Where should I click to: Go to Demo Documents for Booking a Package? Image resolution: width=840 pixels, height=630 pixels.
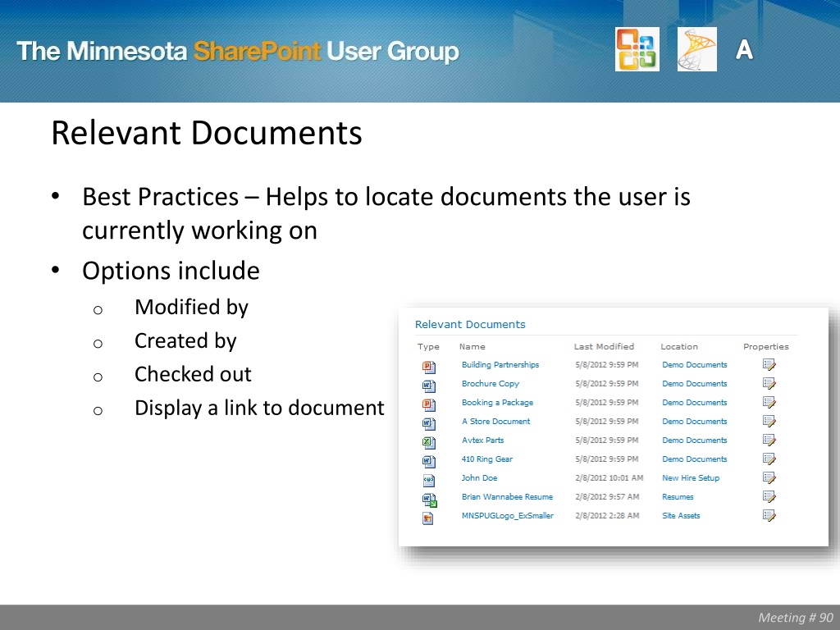(694, 402)
